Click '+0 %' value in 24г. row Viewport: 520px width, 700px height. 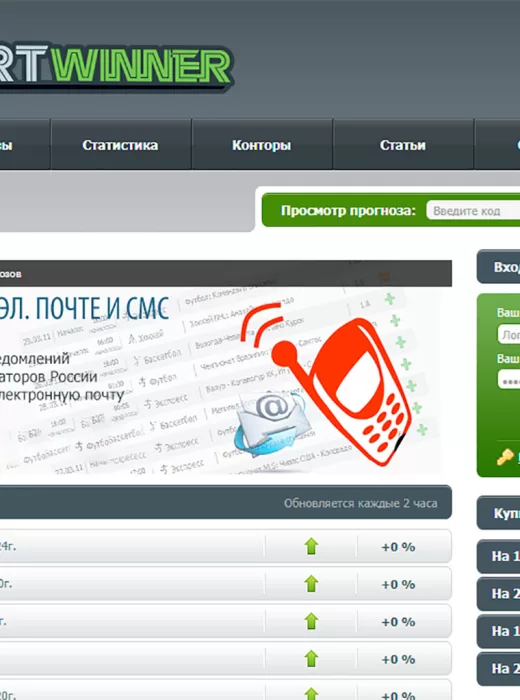[398, 547]
